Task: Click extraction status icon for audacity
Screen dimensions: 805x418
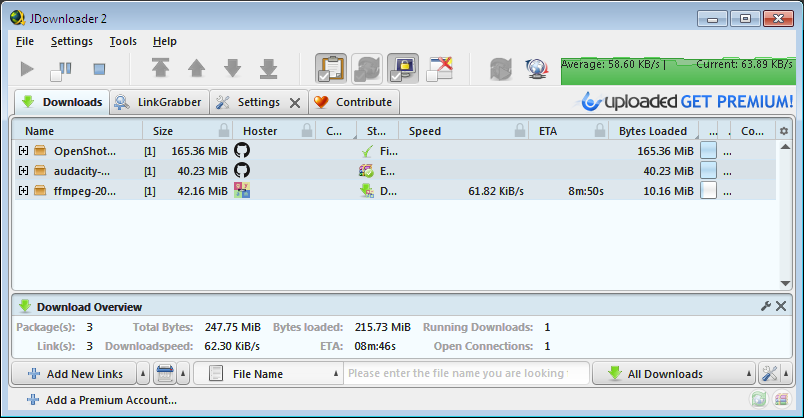Action: [366, 171]
